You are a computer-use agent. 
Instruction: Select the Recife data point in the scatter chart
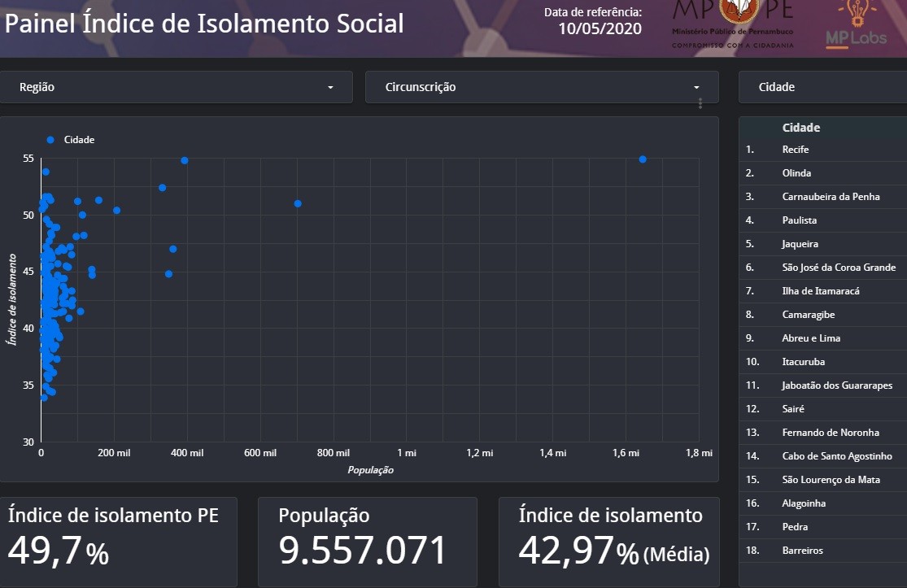tap(643, 159)
